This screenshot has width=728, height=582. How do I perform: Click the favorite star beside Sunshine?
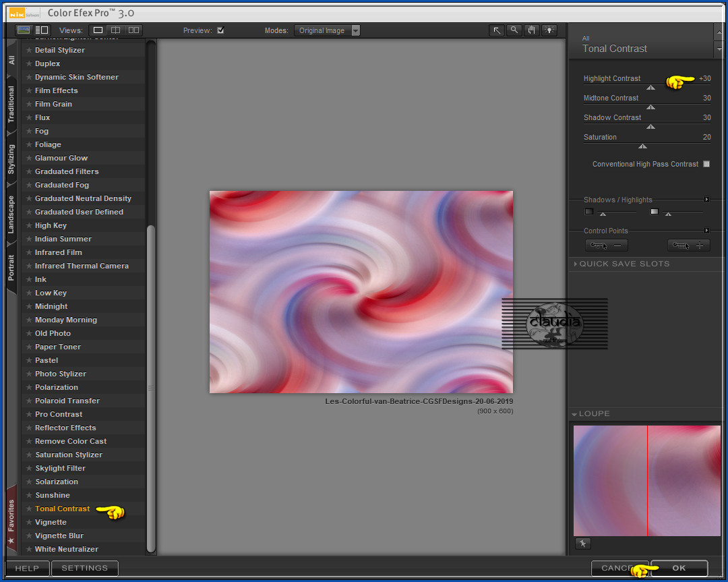coord(29,495)
